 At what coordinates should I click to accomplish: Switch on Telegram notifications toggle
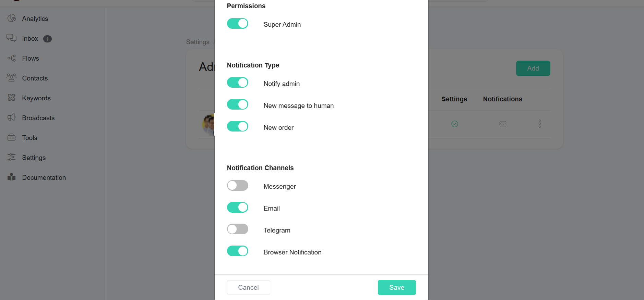click(x=238, y=229)
